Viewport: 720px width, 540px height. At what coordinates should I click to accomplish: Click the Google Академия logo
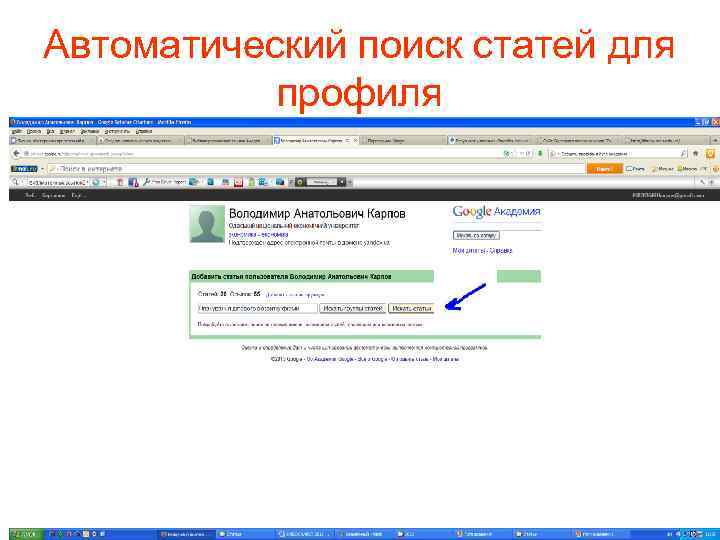click(496, 211)
